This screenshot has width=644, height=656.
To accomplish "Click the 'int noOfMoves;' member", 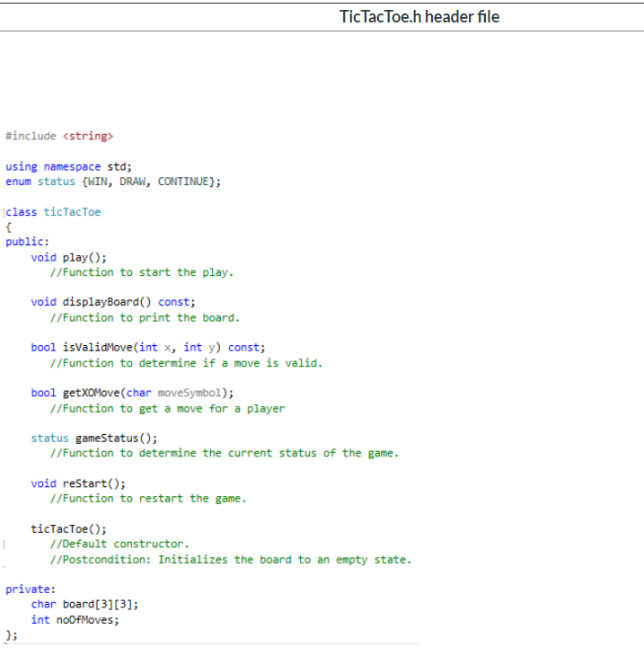I will click(75, 620).
